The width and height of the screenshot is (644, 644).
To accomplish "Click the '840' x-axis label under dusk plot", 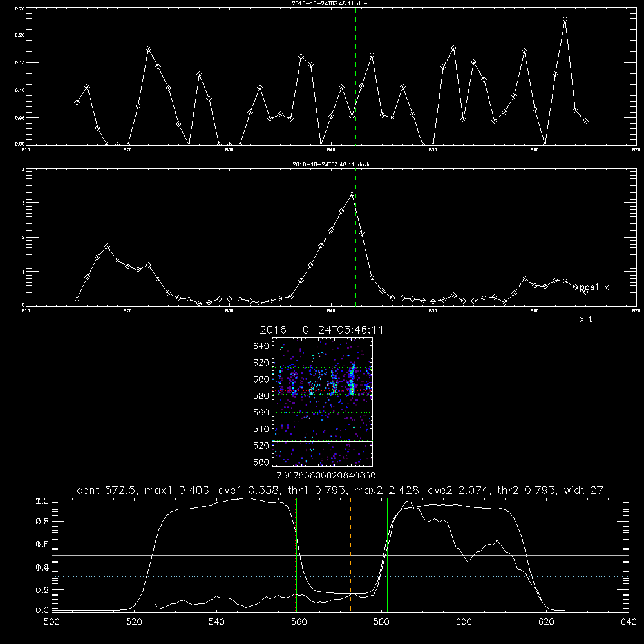I will tap(331, 311).
